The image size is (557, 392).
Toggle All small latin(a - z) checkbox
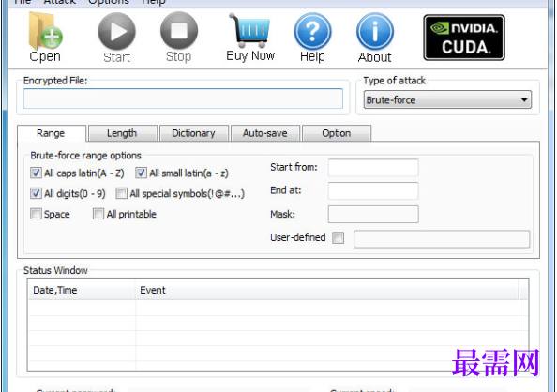[x=141, y=173]
